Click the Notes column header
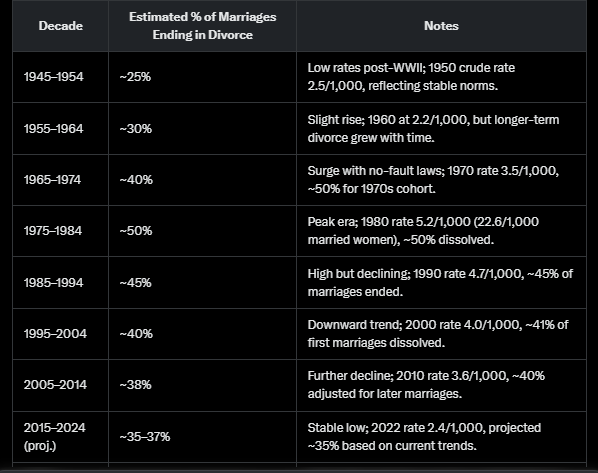 click(441, 26)
